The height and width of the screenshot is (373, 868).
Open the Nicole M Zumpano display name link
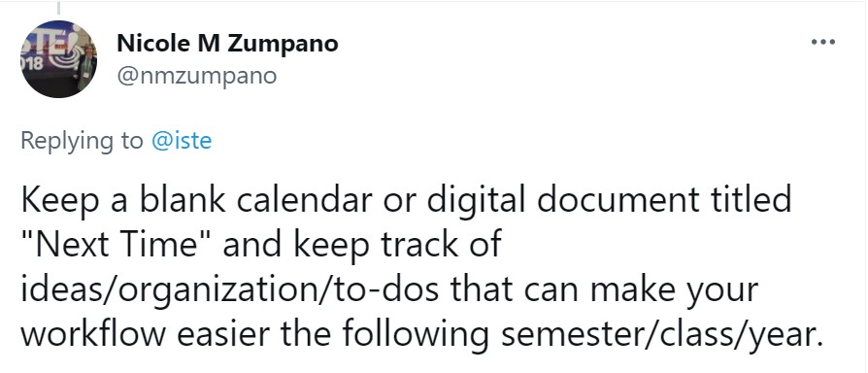click(227, 43)
